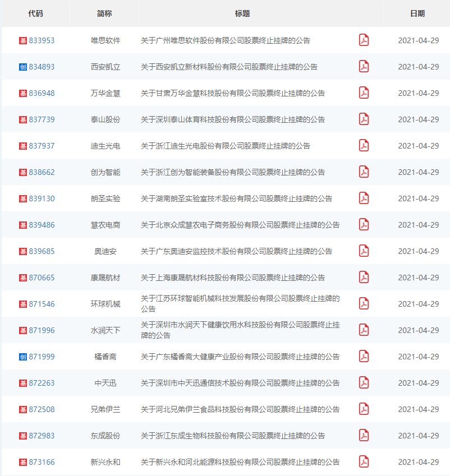Open PDF for 东成股份 announcement
The width and height of the screenshot is (450, 476).
point(364,436)
